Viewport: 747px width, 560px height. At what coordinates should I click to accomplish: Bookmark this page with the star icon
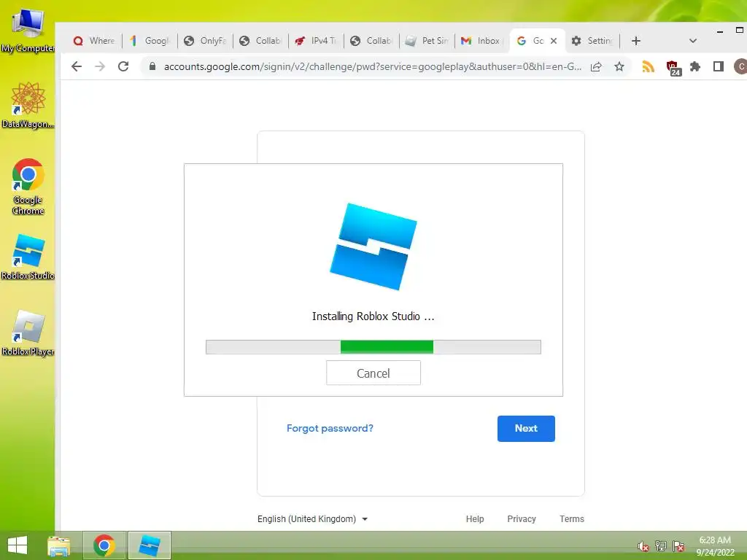tap(619, 66)
